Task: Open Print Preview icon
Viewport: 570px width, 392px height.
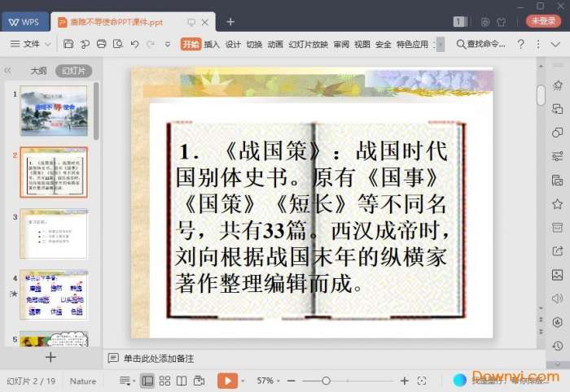Action: (118, 44)
